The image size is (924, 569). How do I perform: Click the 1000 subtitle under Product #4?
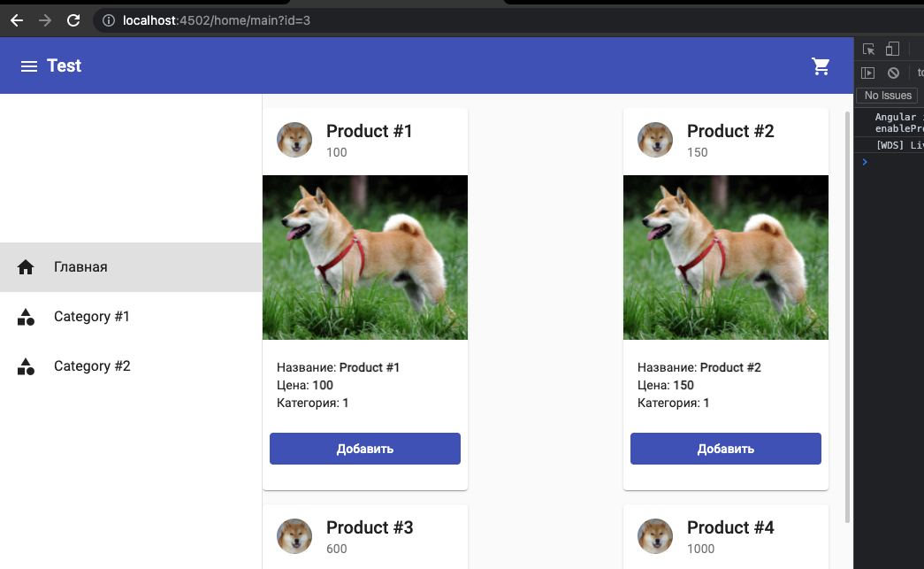[x=700, y=549]
